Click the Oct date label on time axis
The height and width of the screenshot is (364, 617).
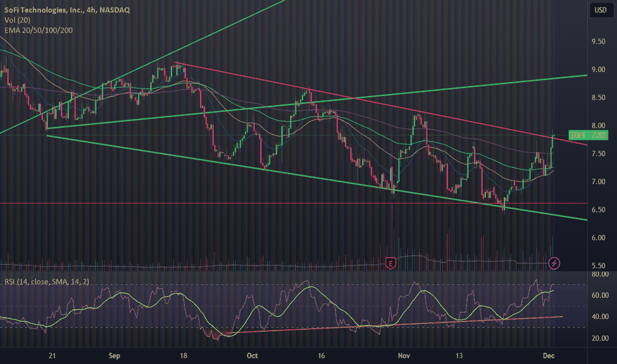click(252, 356)
